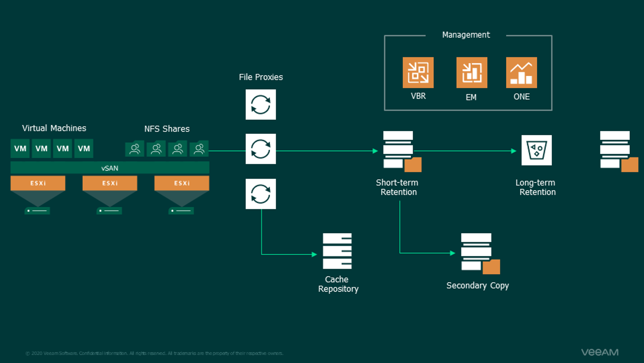644x363 pixels.
Task: Open the Veeam logo link
Action: [600, 352]
